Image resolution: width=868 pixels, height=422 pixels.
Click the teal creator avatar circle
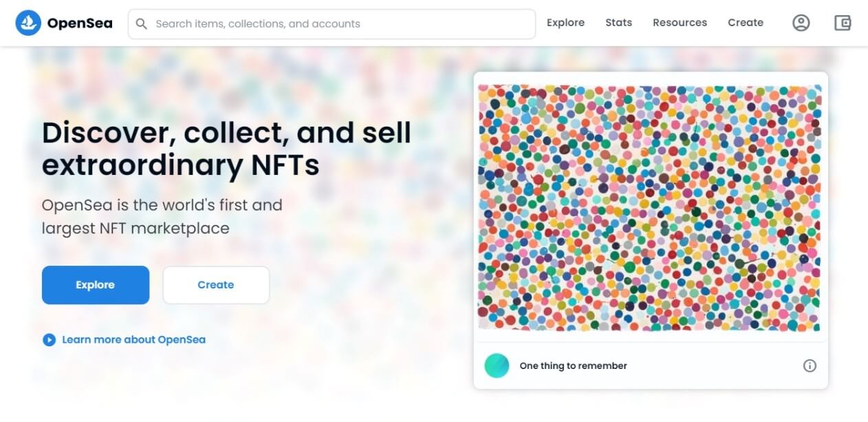pyautogui.click(x=497, y=366)
